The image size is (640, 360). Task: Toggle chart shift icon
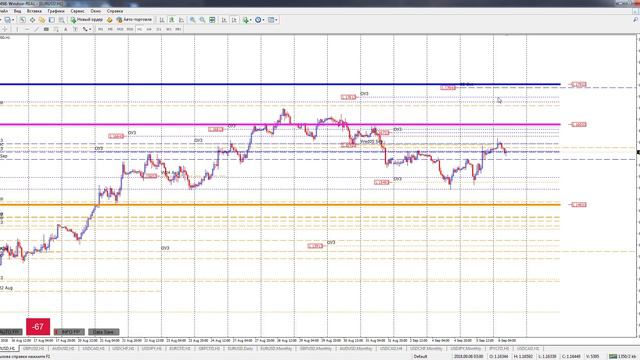tap(234, 20)
